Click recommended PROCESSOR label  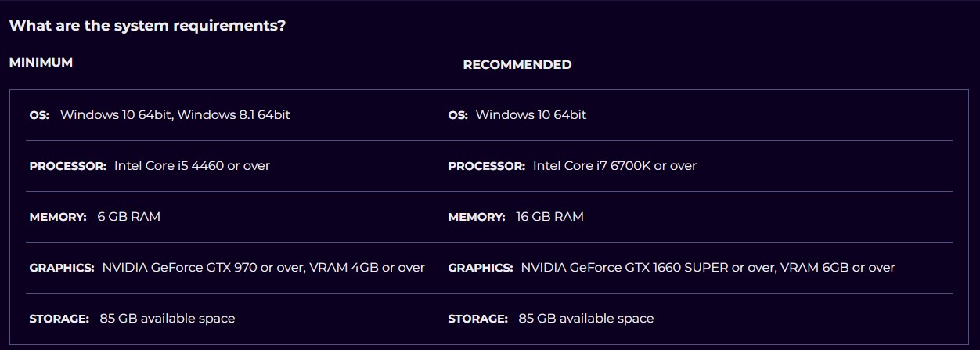[486, 166]
